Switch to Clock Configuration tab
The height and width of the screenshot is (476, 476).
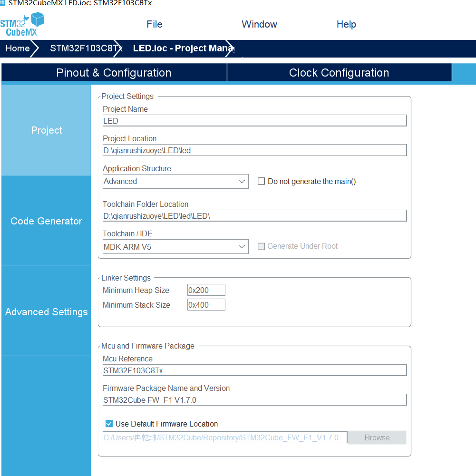pyautogui.click(x=339, y=73)
